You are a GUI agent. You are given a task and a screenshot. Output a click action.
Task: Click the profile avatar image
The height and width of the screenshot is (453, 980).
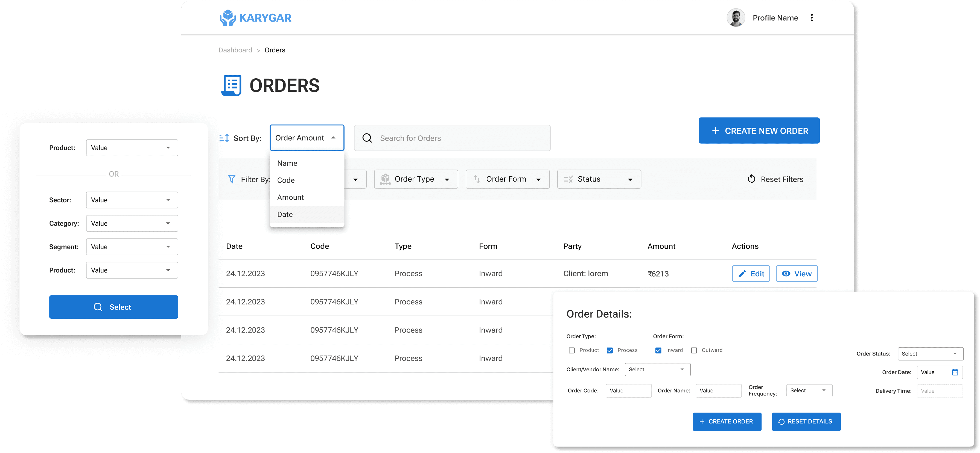pos(736,17)
